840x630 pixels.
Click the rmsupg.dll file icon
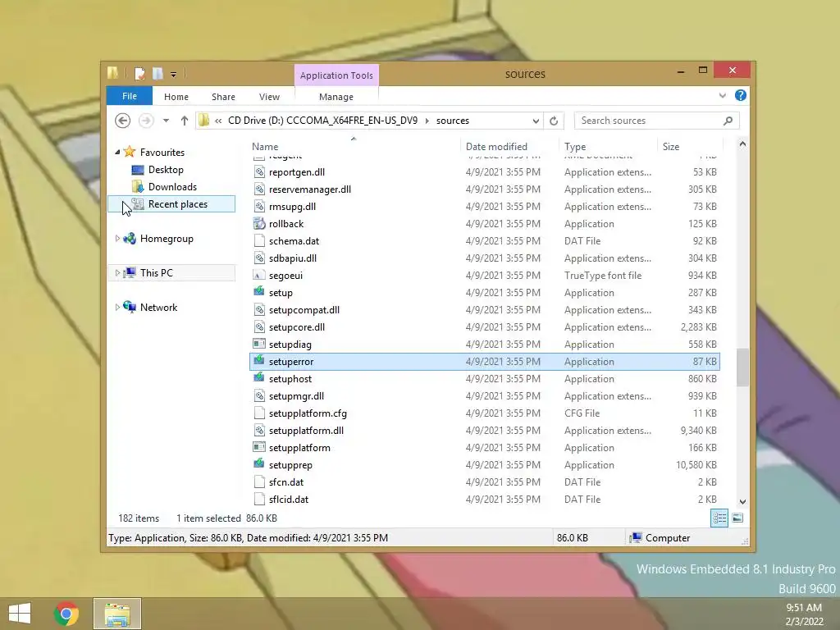click(259, 206)
